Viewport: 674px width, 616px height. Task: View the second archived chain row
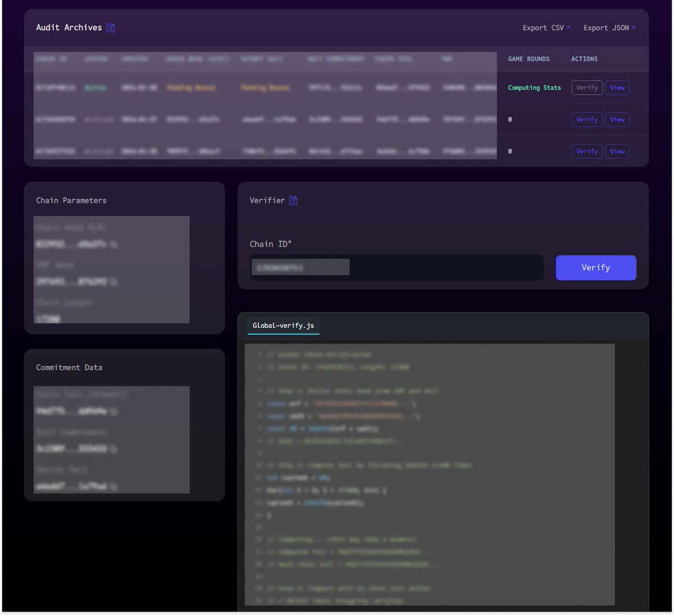tap(617, 119)
